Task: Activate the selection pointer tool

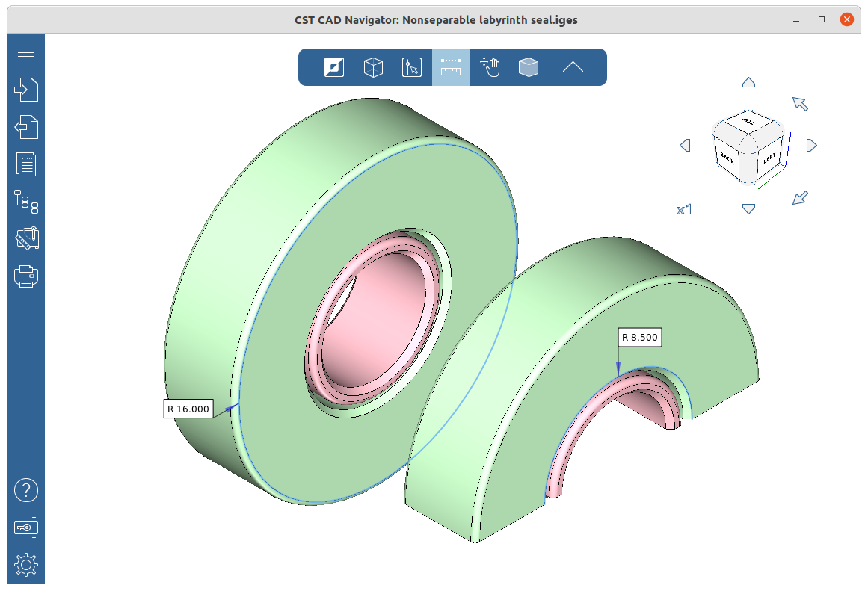Action: (412, 67)
